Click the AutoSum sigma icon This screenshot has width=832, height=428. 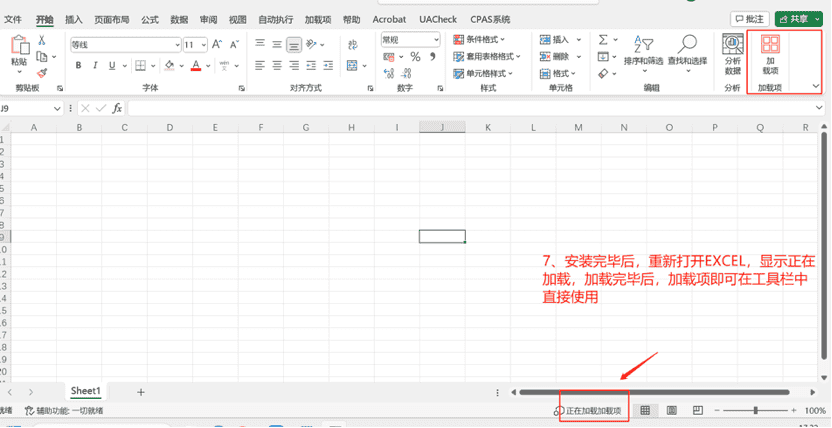click(x=604, y=40)
